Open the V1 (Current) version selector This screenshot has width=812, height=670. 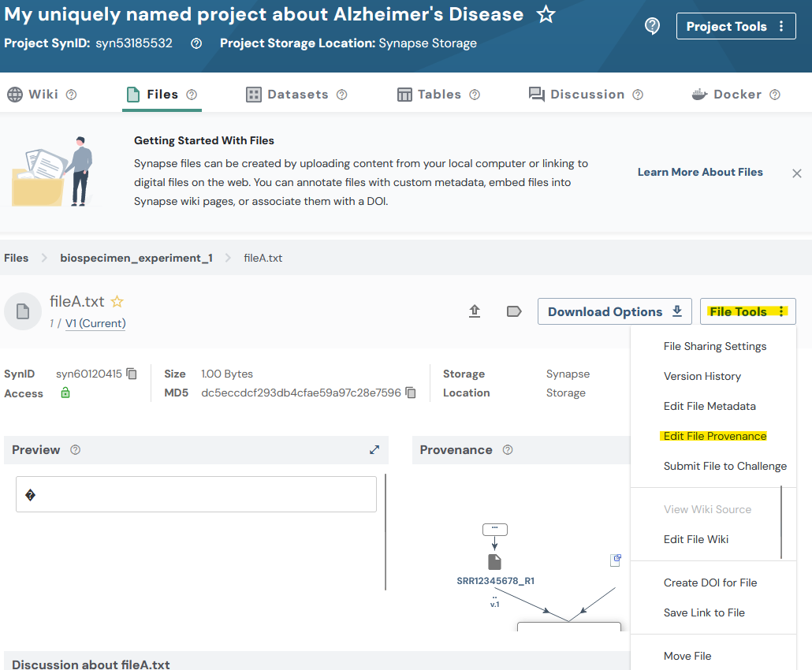[x=95, y=323]
